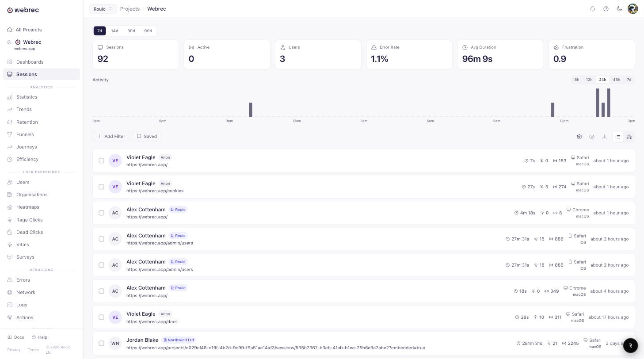Click the Retention refresh icon
The height and width of the screenshot is (359, 644).
click(10, 122)
